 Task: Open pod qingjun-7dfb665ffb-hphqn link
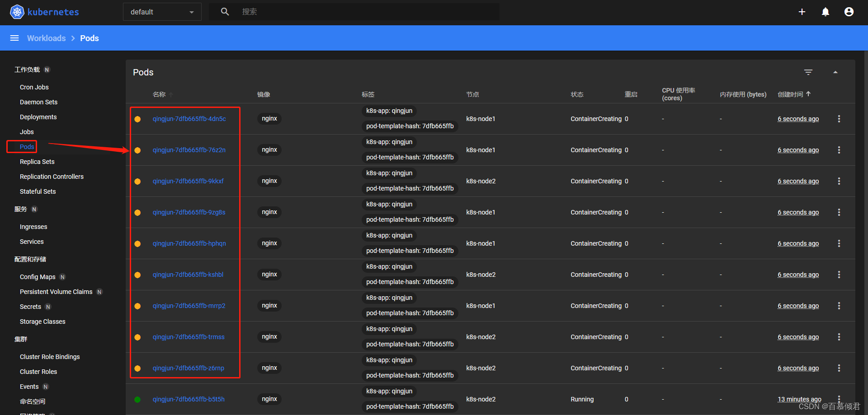pos(189,243)
